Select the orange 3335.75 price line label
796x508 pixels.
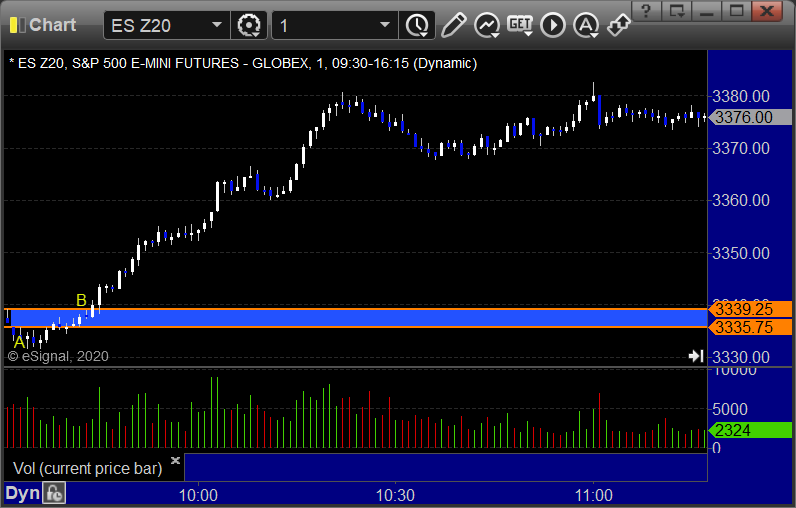751,327
